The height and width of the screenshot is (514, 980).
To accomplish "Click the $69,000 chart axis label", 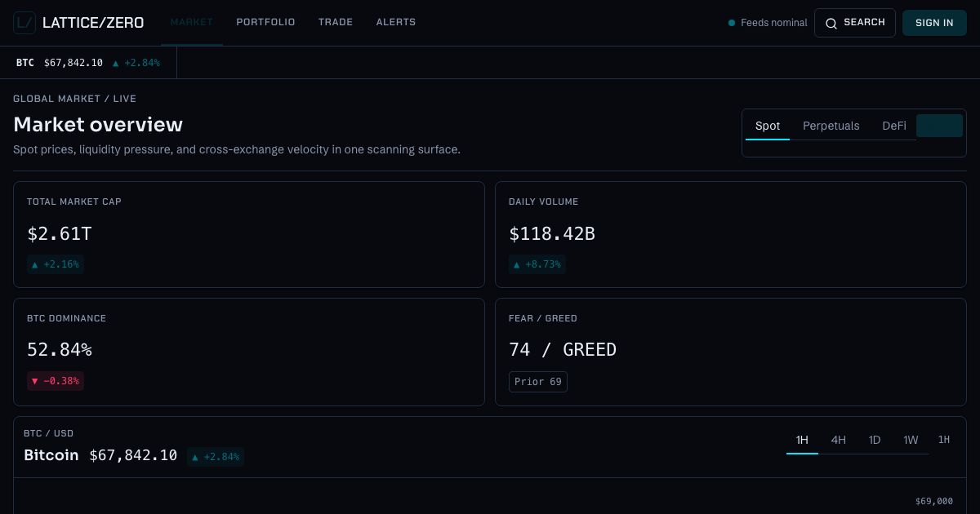I will click(934, 501).
